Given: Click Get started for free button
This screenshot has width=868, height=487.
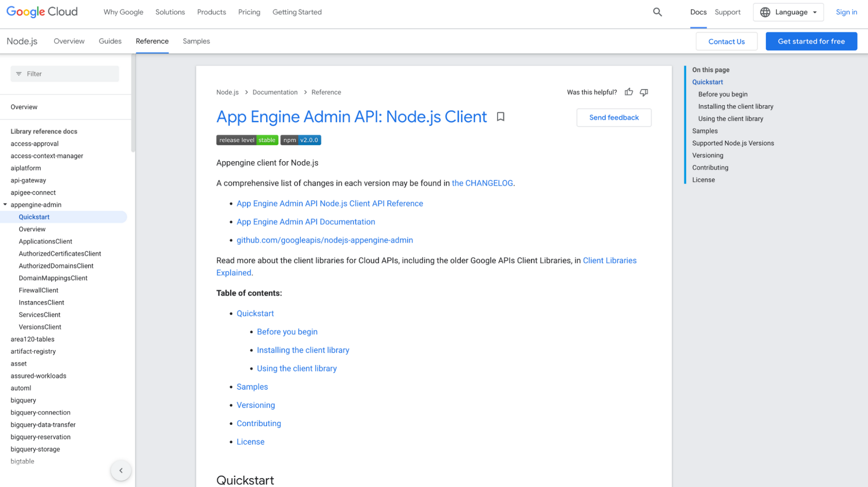Looking at the screenshot, I should pyautogui.click(x=812, y=41).
